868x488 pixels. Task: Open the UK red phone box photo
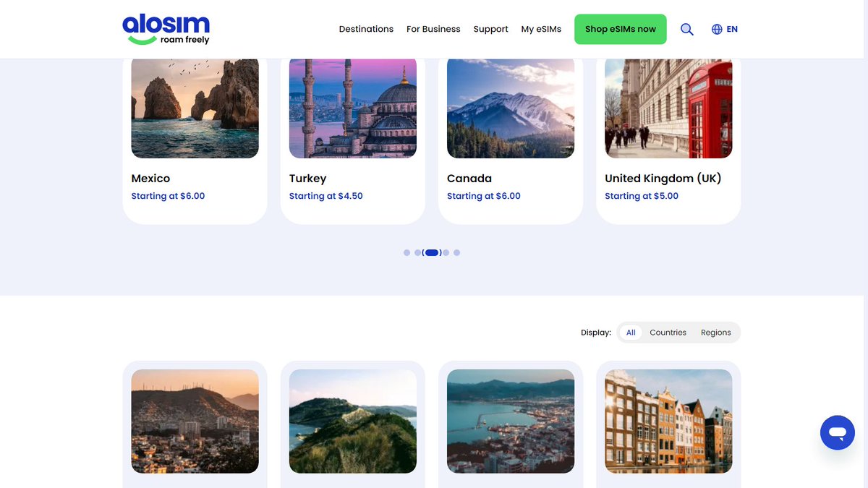tap(668, 108)
